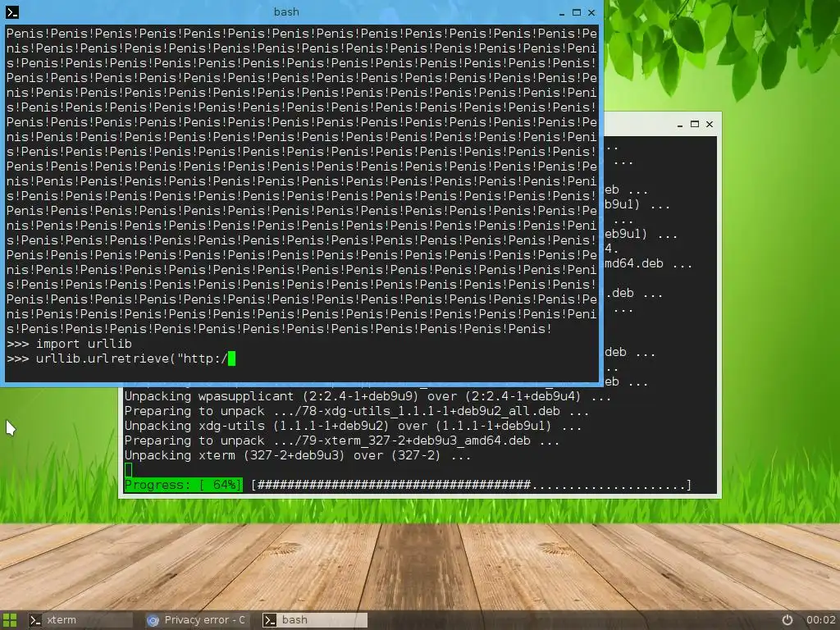Select the bash taskbar entry
The height and width of the screenshot is (630, 840).
314,620
